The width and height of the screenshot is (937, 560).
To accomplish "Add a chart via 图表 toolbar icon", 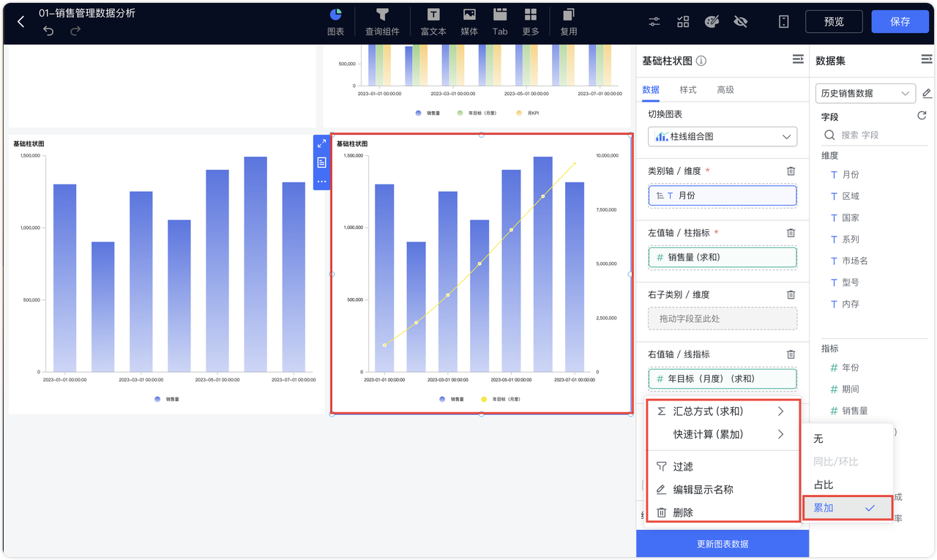I will point(336,22).
